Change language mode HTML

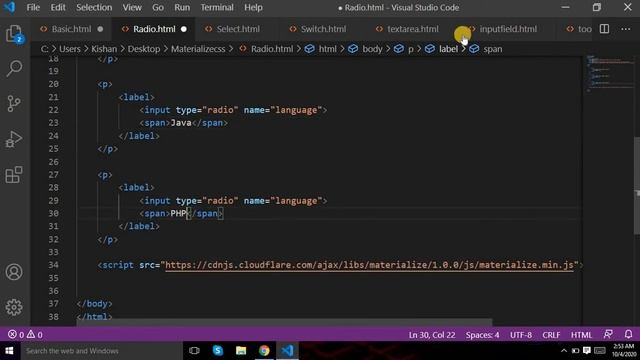[x=581, y=335]
